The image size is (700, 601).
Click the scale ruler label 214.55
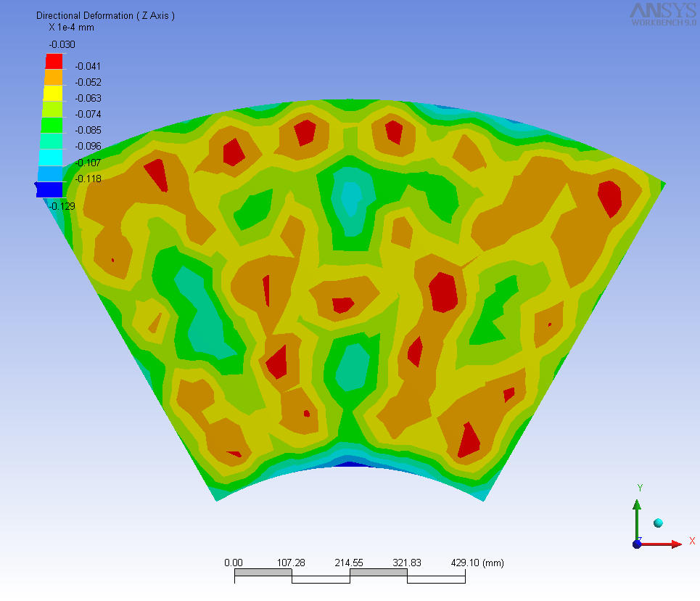349,563
